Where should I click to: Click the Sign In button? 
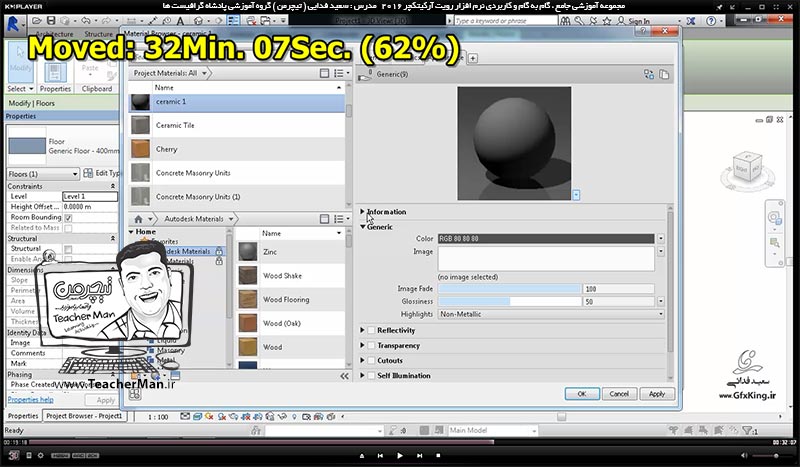[x=638, y=21]
